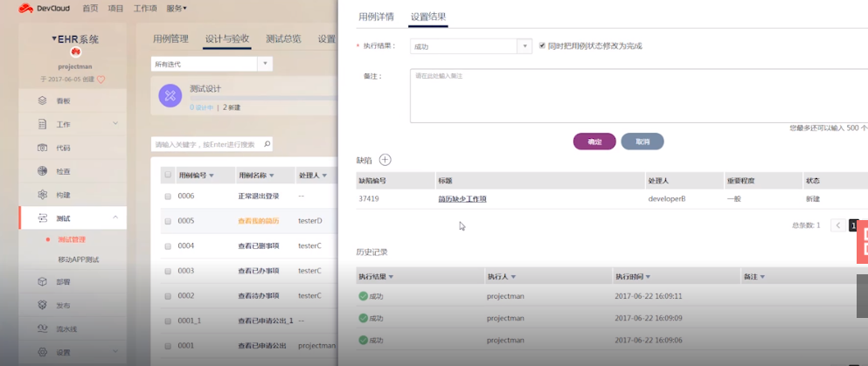Tick checkbox for case 0005
Image resolution: width=868 pixels, height=366 pixels.
(168, 221)
